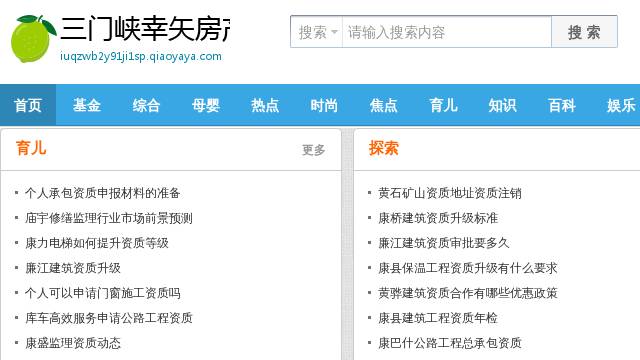
Task: Select the 知识 nav tab
Action: pyautogui.click(x=502, y=105)
